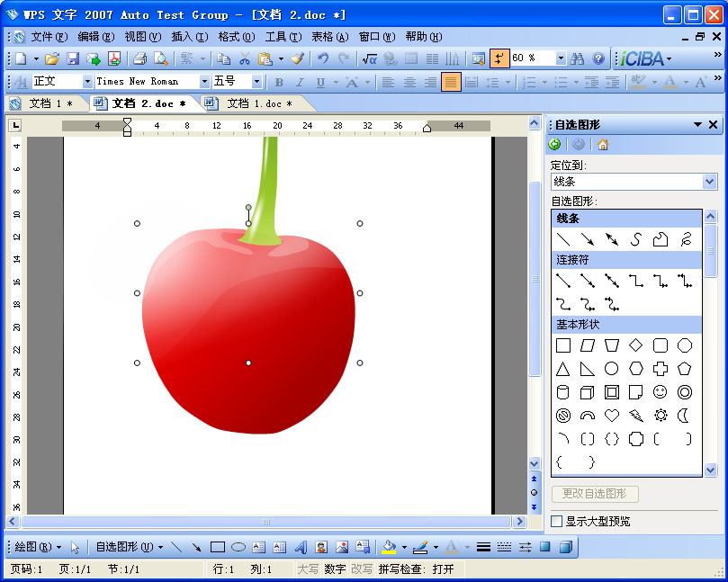
Task: Insert WordArt from the drawing toolbar
Action: click(300, 545)
